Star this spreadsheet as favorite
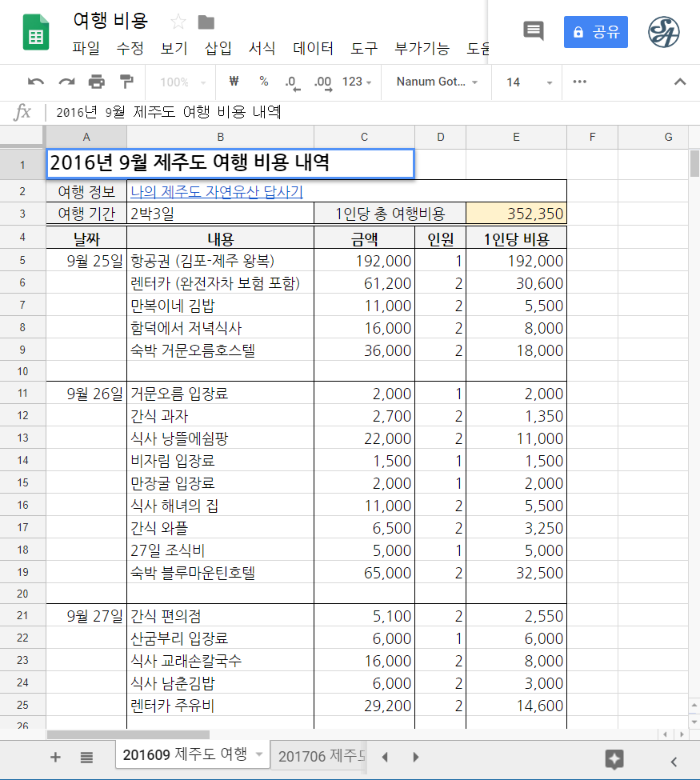This screenshot has width=700, height=780. point(178,22)
